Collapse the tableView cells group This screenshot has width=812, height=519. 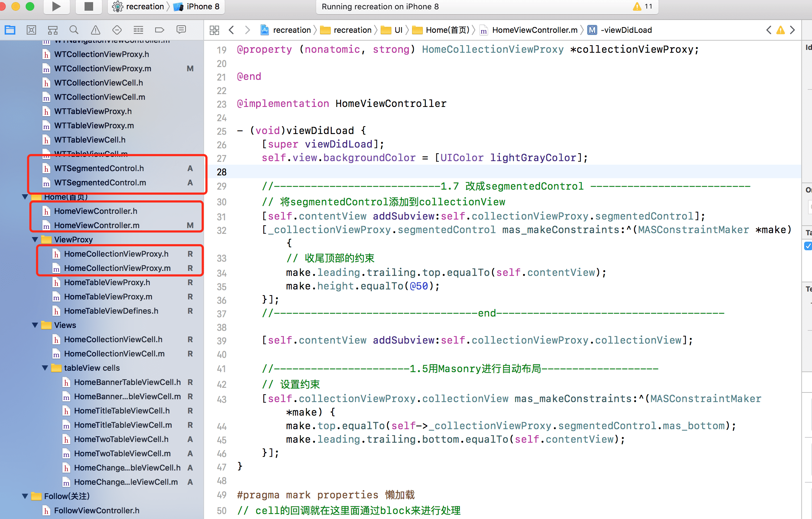(44, 368)
